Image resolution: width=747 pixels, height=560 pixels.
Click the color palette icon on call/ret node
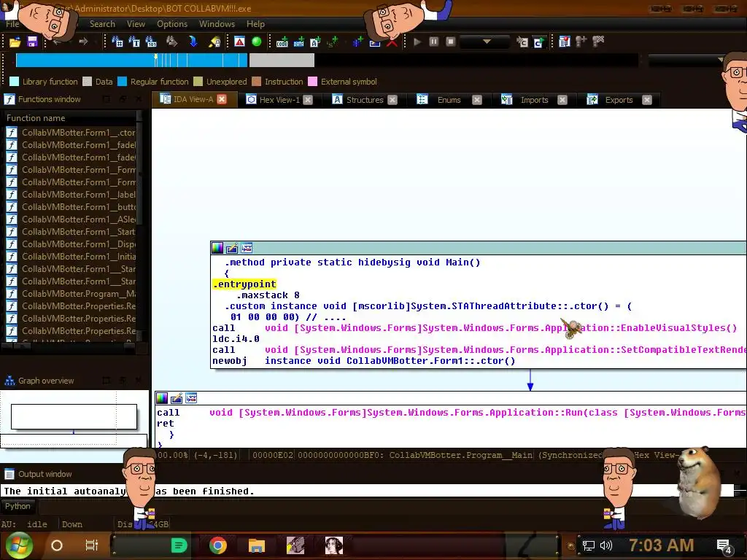point(162,398)
